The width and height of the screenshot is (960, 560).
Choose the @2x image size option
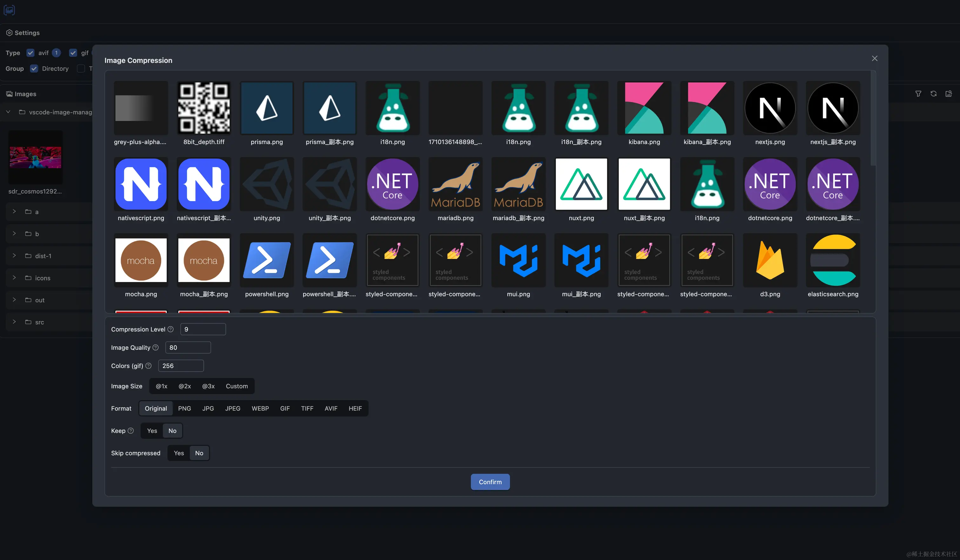point(185,386)
